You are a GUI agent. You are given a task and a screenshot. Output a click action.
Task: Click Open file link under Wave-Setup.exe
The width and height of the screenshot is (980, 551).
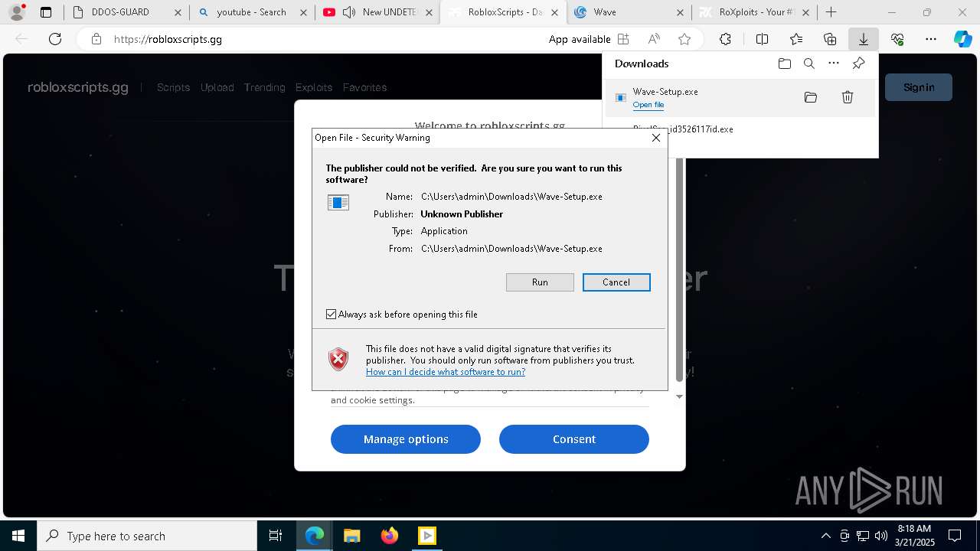tap(648, 105)
